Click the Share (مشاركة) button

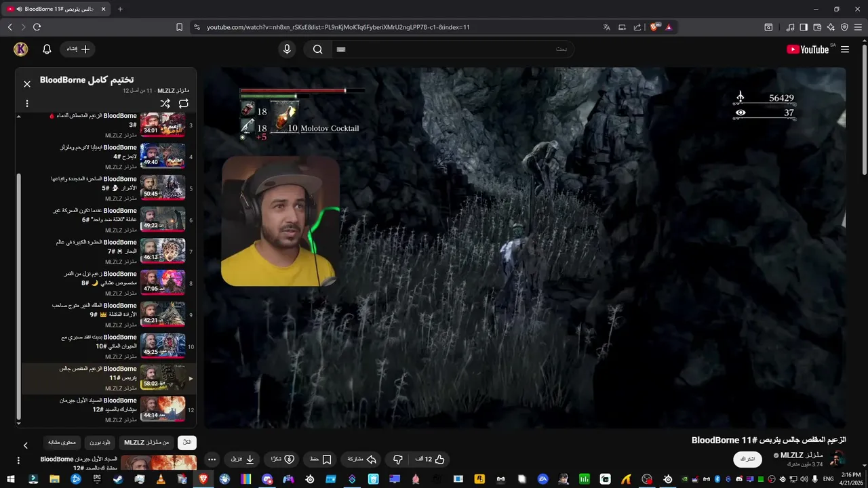pyautogui.click(x=362, y=460)
